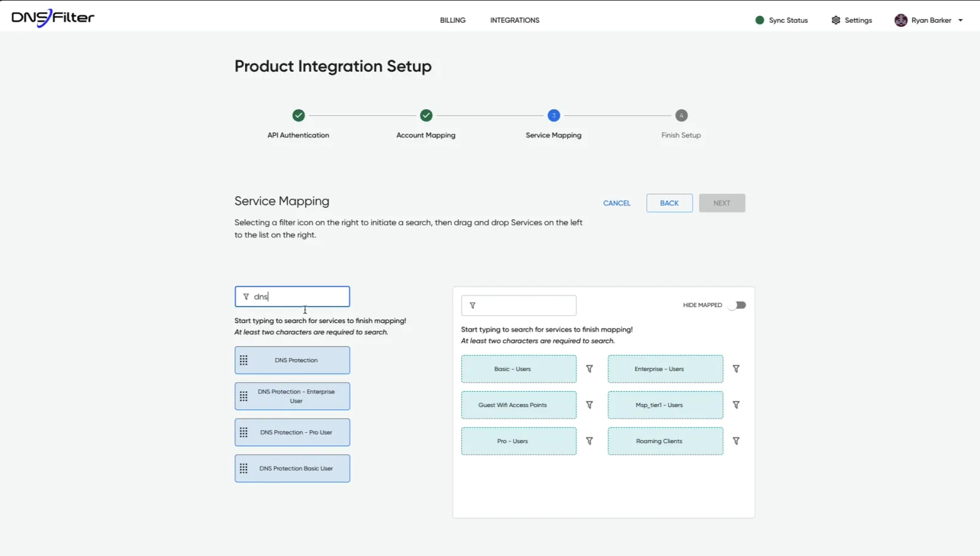This screenshot has height=556, width=980.
Task: Click the Service Mapping section heading
Action: click(x=282, y=201)
